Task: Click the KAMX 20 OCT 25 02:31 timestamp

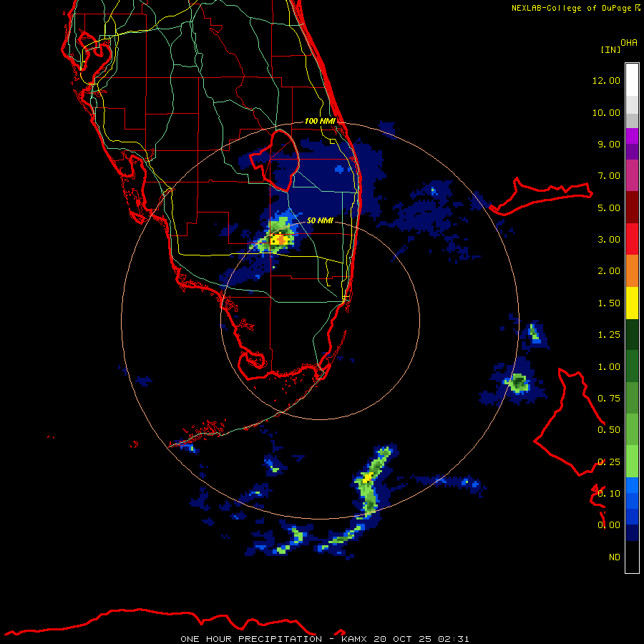Action: click(405, 639)
